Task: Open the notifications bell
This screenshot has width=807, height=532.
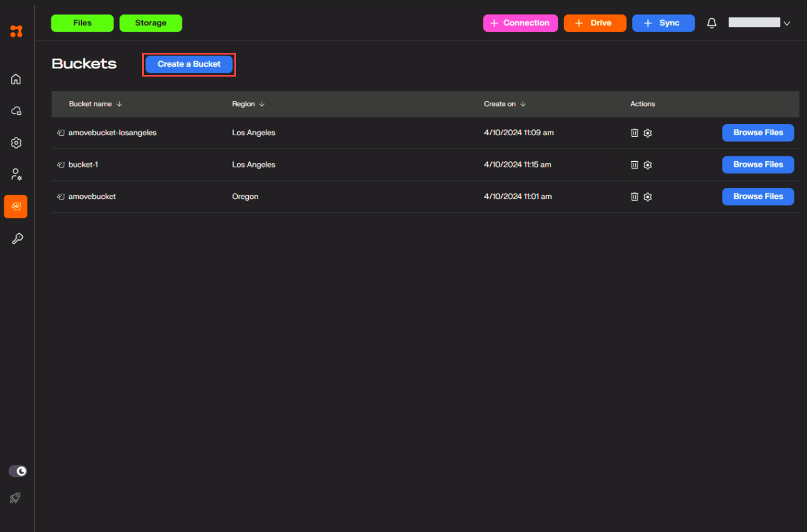Action: 711,23
